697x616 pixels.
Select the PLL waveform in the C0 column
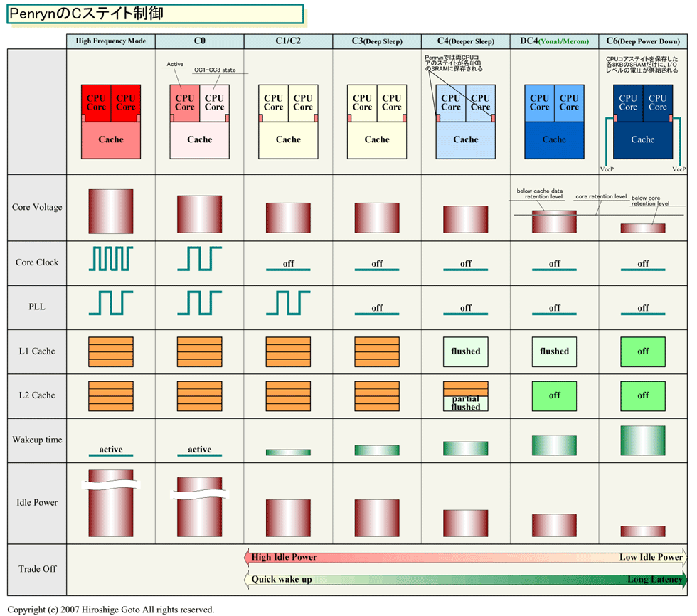point(199,303)
